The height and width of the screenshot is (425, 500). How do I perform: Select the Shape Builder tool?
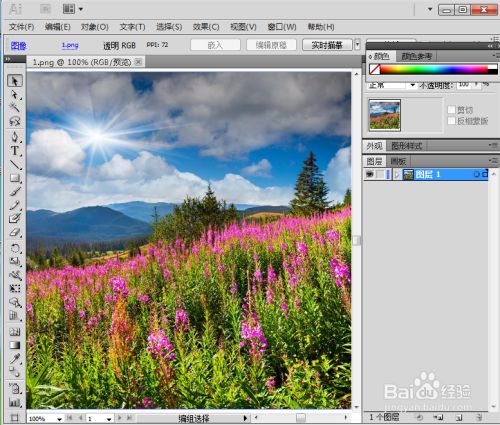click(x=15, y=302)
